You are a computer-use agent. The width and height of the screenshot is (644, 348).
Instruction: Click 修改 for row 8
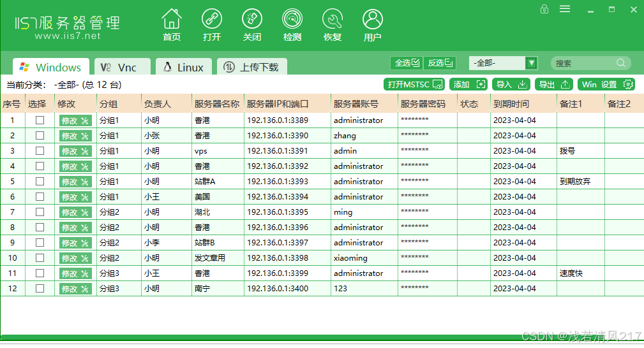click(x=75, y=228)
